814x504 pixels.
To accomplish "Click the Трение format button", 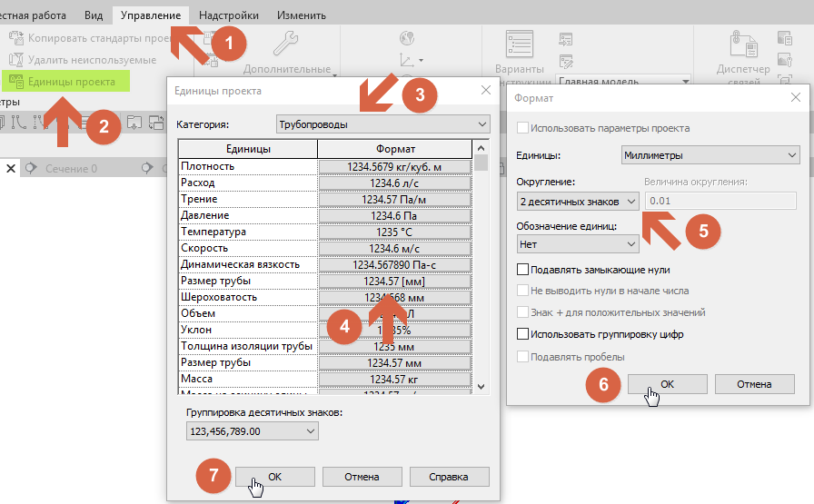I will pyautogui.click(x=394, y=199).
